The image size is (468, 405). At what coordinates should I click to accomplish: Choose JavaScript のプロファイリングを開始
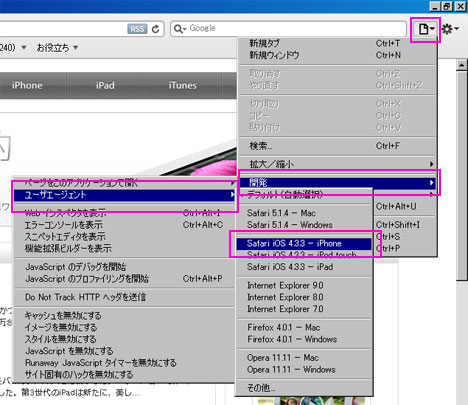(x=125, y=279)
